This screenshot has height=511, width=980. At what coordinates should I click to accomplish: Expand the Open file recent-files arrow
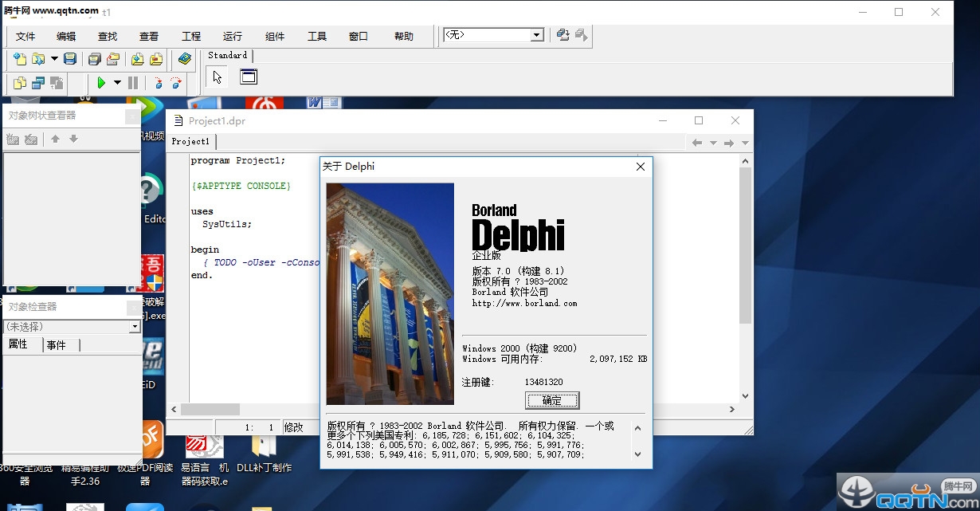pos(54,59)
